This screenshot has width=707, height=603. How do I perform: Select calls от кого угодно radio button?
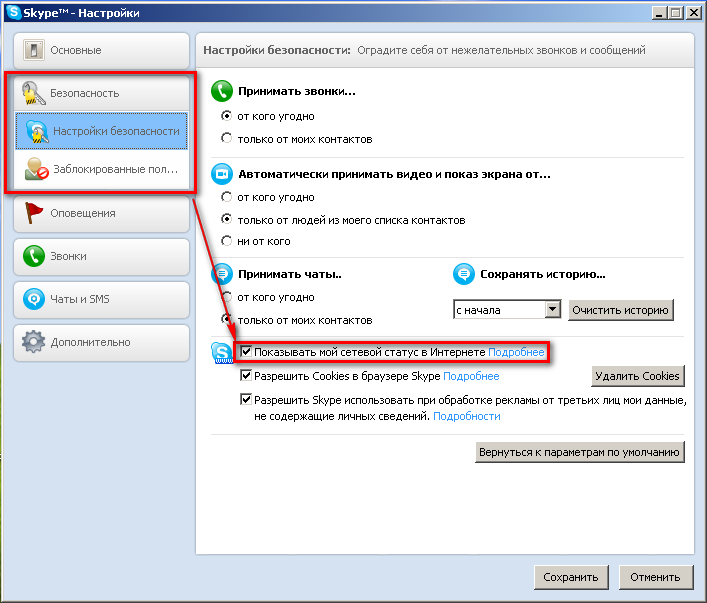226,116
